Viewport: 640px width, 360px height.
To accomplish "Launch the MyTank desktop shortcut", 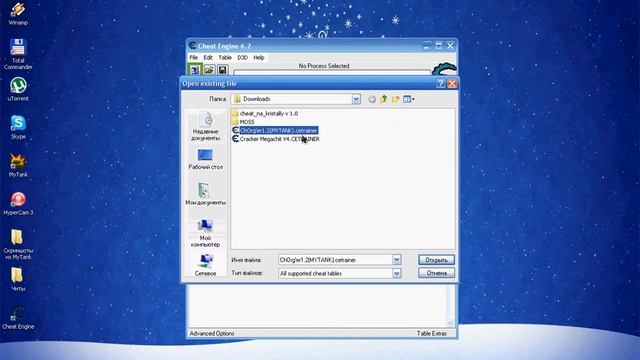I will tap(18, 165).
